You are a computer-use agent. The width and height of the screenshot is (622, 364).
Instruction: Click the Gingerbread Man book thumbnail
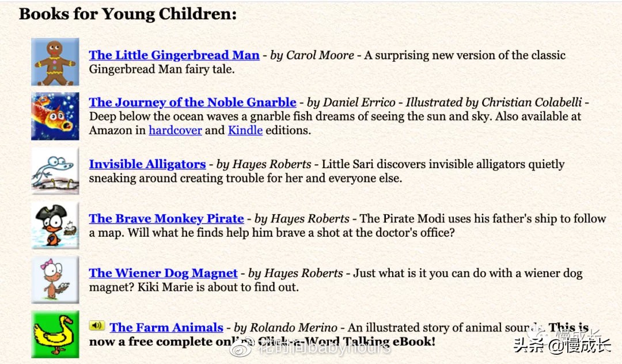click(x=55, y=62)
